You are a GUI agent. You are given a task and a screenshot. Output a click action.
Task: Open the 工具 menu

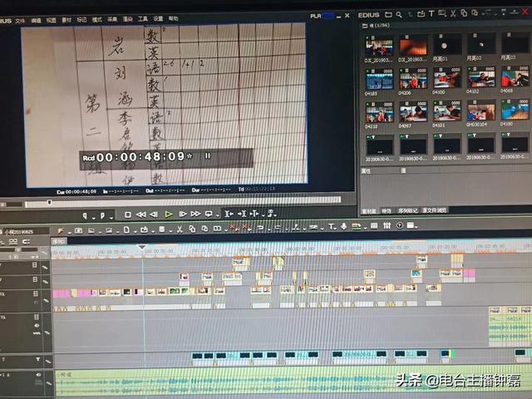pos(142,18)
